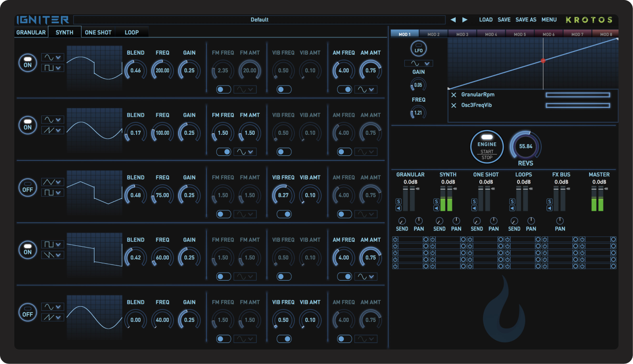Mute the ONE SHOT mixer channel
633x364 pixels.
pos(474,208)
